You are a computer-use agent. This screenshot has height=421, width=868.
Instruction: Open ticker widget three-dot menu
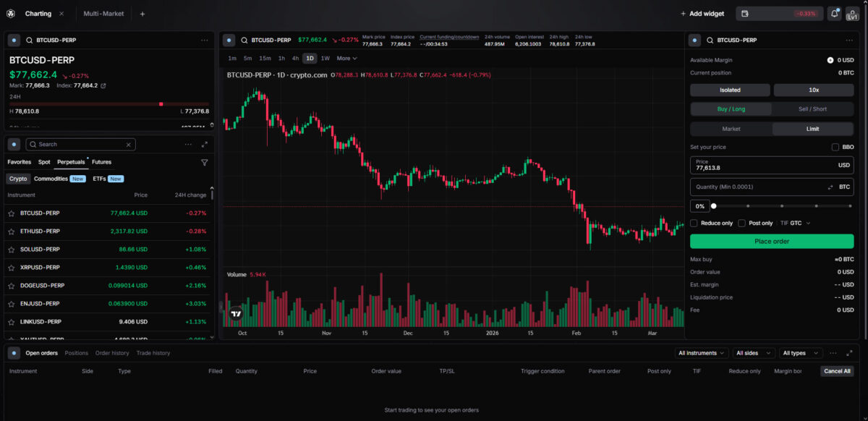[x=205, y=41]
